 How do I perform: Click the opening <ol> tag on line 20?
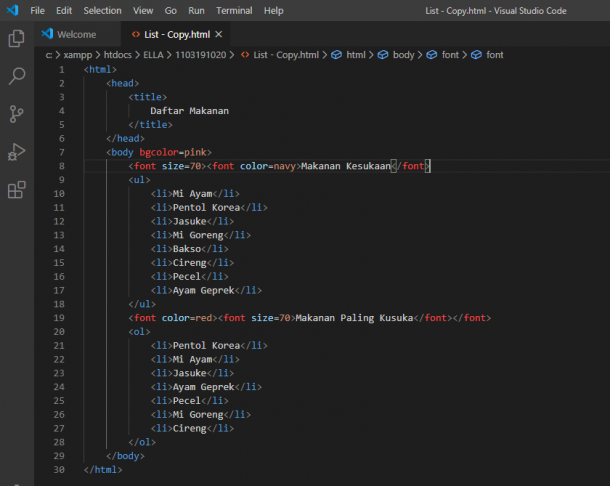(x=139, y=332)
